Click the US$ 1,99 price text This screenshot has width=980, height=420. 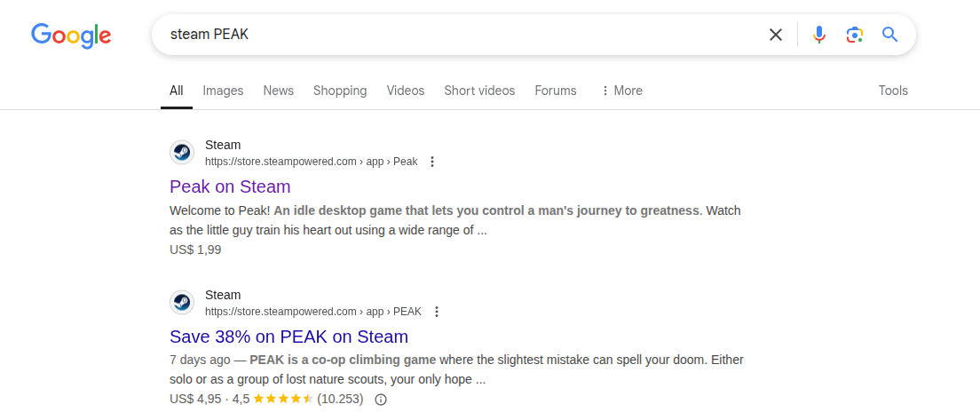pos(195,250)
